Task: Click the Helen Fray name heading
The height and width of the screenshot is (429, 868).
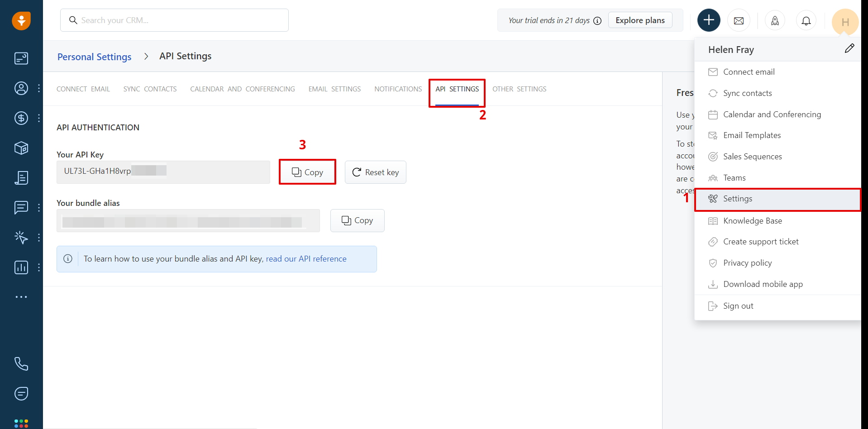Action: point(731,50)
